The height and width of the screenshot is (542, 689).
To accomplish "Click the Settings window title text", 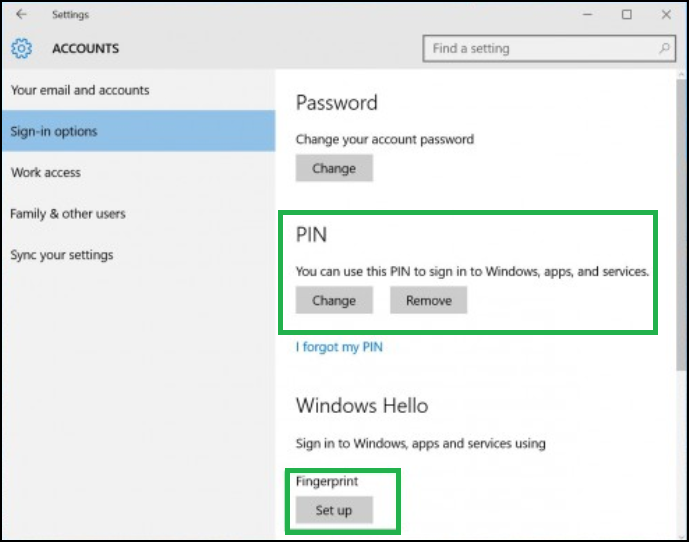I will [70, 15].
